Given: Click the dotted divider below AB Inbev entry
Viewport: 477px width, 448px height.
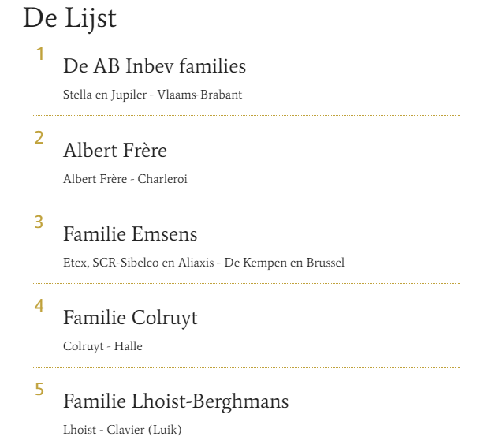Looking at the screenshot, I should click(x=246, y=116).
